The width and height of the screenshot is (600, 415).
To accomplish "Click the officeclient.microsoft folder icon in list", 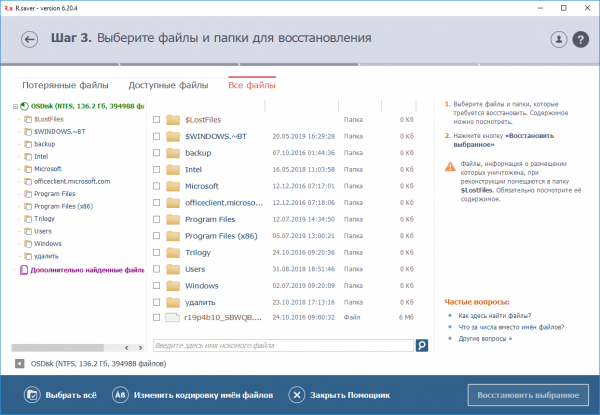I will [173, 202].
